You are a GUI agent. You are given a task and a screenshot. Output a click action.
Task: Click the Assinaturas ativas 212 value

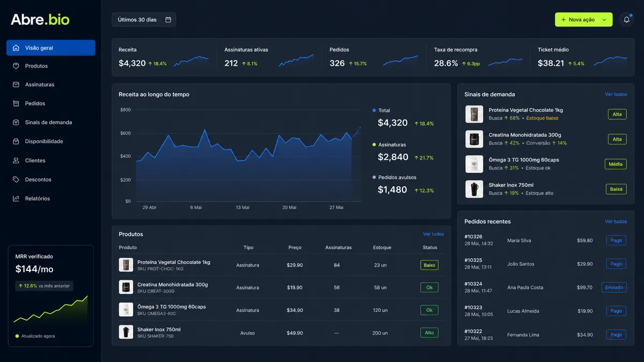(231, 63)
